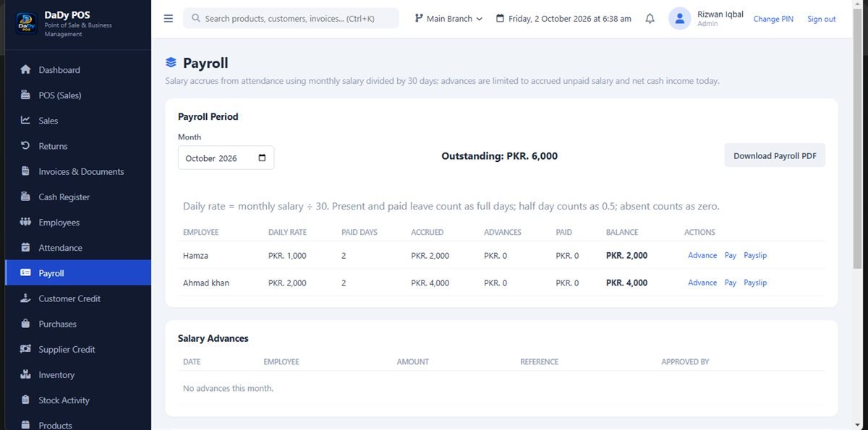Click the Cash Register icon

point(25,197)
